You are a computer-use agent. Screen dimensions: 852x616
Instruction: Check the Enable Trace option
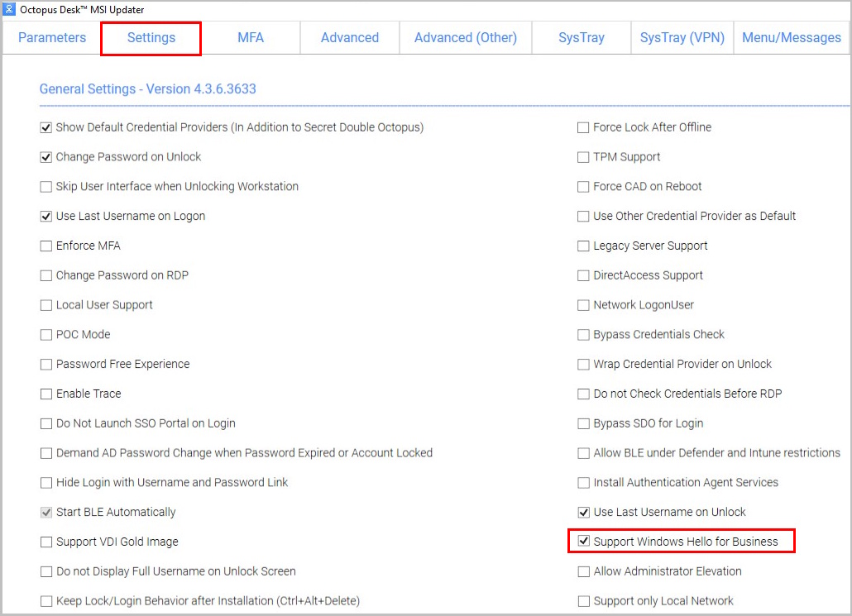[x=46, y=394]
